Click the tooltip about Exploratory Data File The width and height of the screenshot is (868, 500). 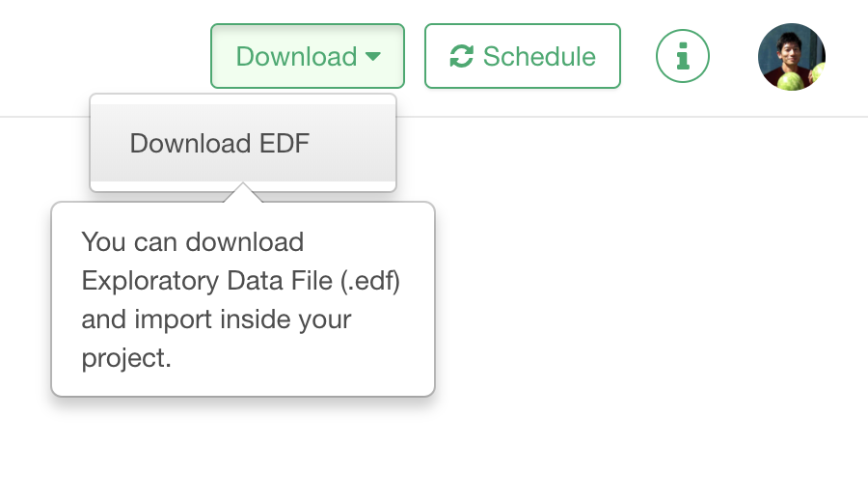click(243, 299)
